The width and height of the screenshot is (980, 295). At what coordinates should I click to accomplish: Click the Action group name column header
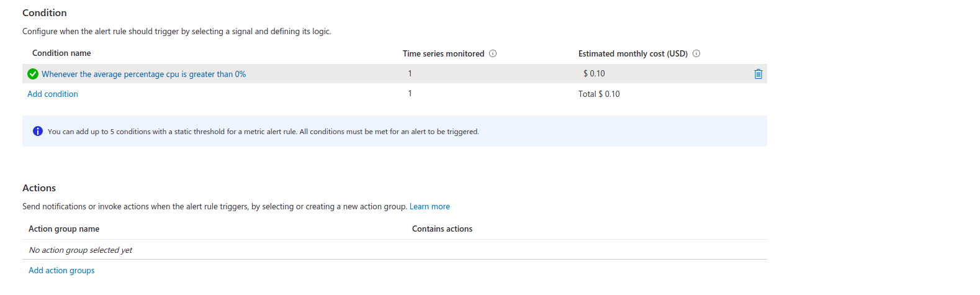[64, 229]
